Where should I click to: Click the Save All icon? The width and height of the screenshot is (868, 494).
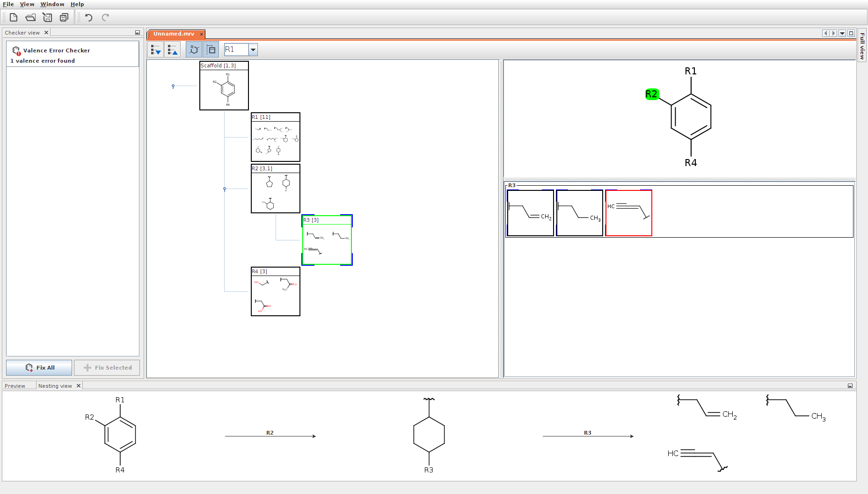tap(64, 18)
